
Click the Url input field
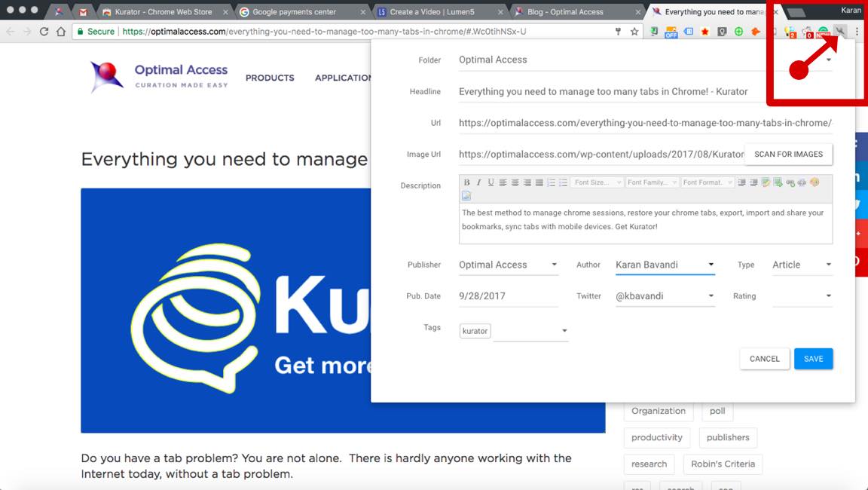pos(646,123)
